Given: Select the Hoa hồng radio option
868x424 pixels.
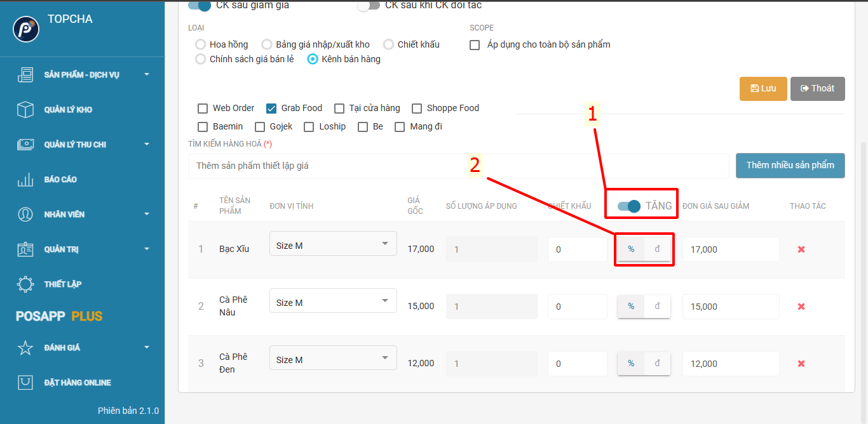Looking at the screenshot, I should click(201, 44).
